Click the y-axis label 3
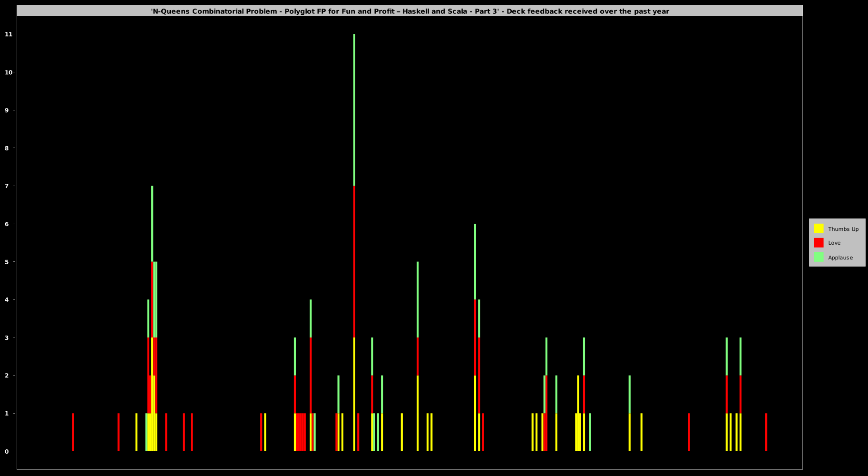The height and width of the screenshot is (476, 868). (7, 337)
